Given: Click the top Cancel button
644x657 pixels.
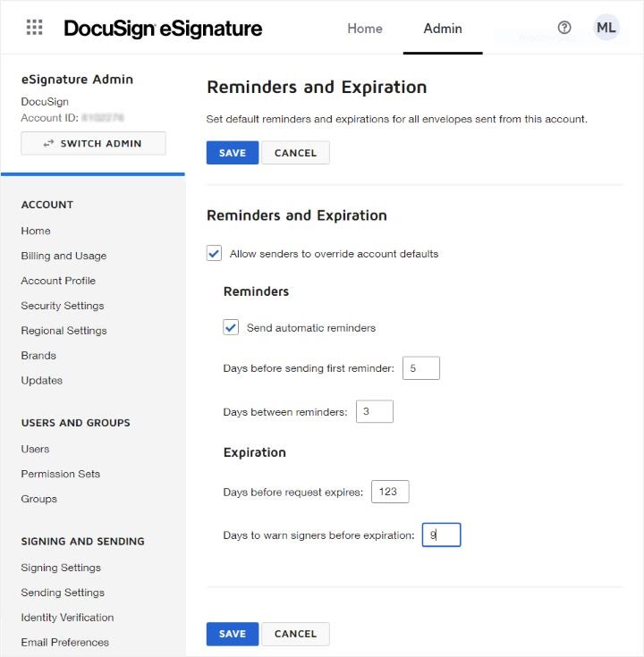Looking at the screenshot, I should (295, 153).
